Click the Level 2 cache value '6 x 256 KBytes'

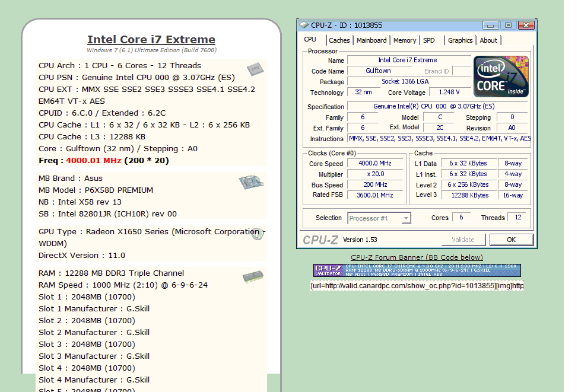coord(469,184)
